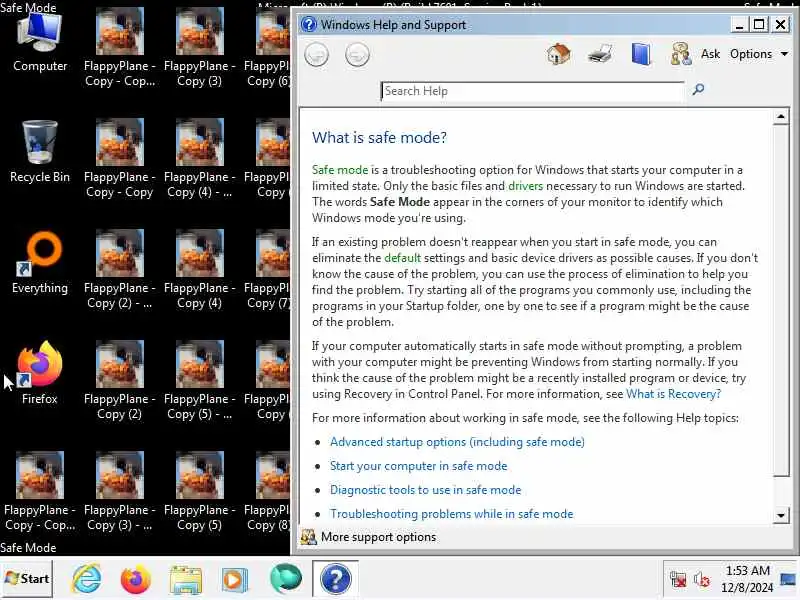Image resolution: width=800 pixels, height=600 pixels.
Task: Select the Everything shortcut icon
Action: tap(40, 262)
